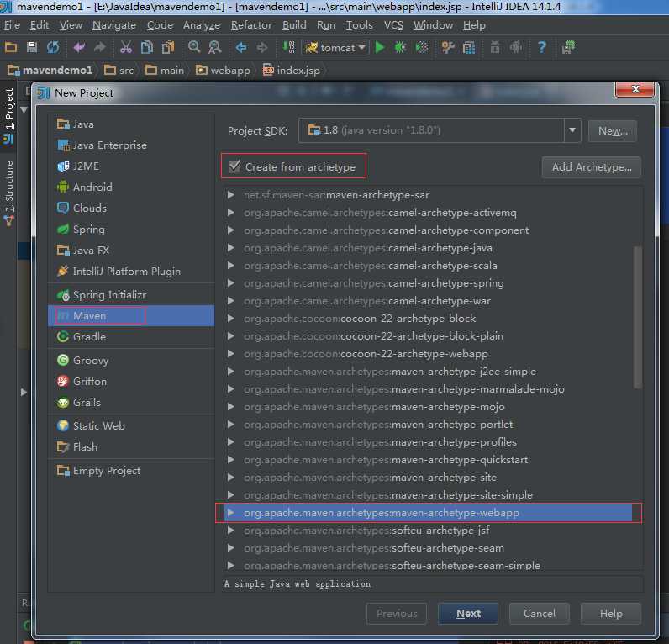Click the Run with Coverage icon

(422, 47)
